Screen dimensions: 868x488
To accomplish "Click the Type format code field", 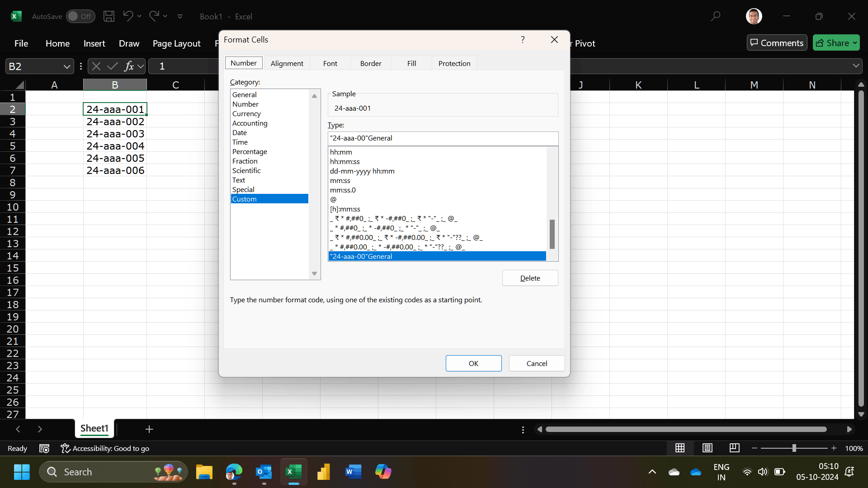I will coord(443,138).
